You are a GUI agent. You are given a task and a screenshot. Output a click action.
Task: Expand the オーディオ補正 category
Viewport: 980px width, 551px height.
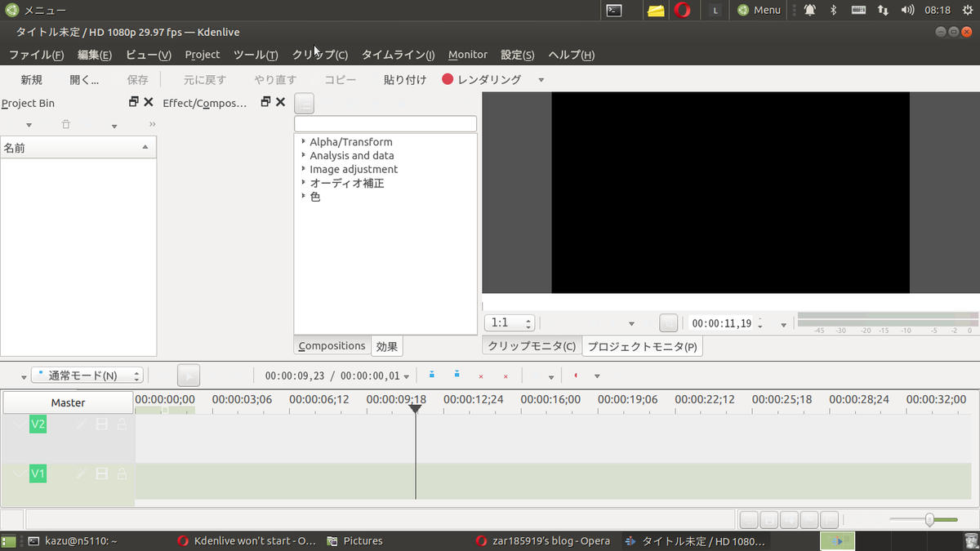303,183
